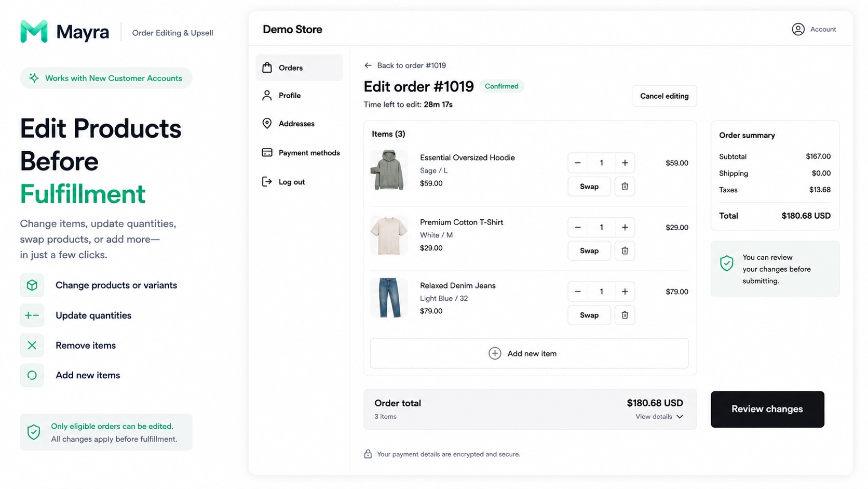Click the padlock icon by payment security note
Viewport: 868px width, 489px height.
(368, 454)
